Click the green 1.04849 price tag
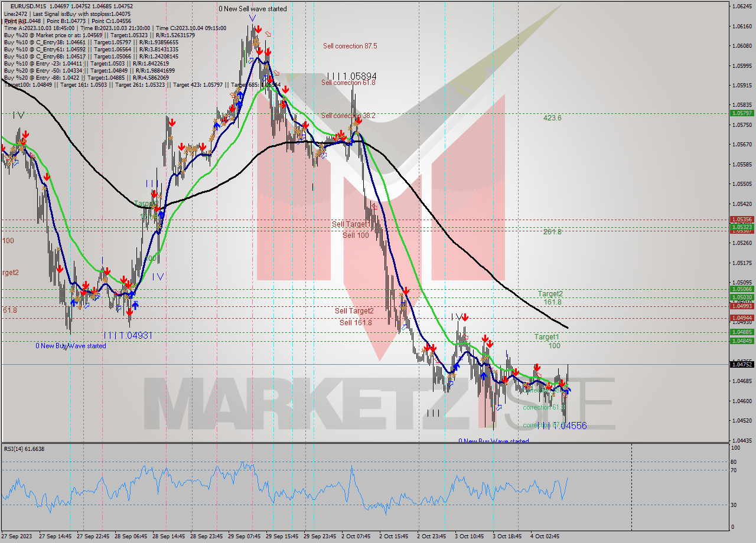The width and height of the screenshot is (756, 543). [741, 341]
